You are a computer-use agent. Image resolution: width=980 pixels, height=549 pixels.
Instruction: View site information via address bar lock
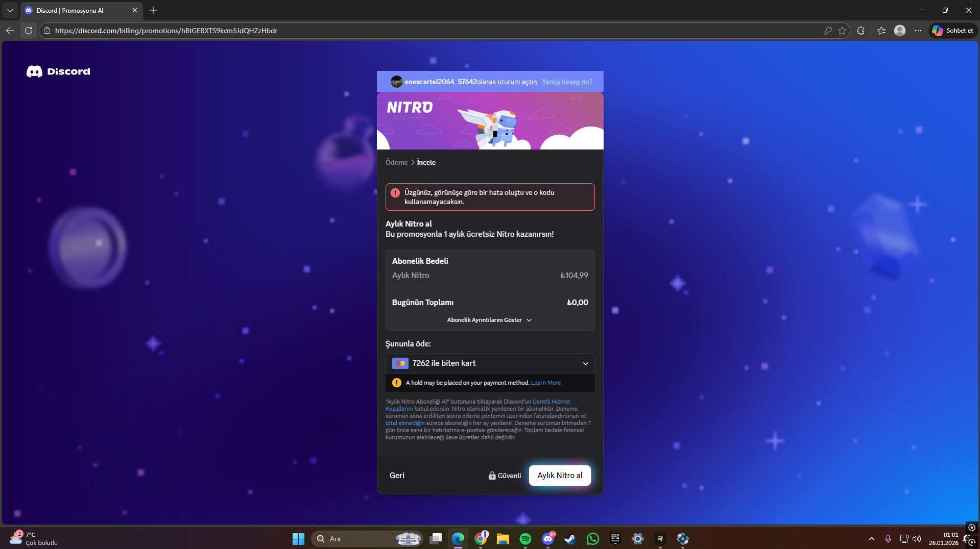pos(47,31)
